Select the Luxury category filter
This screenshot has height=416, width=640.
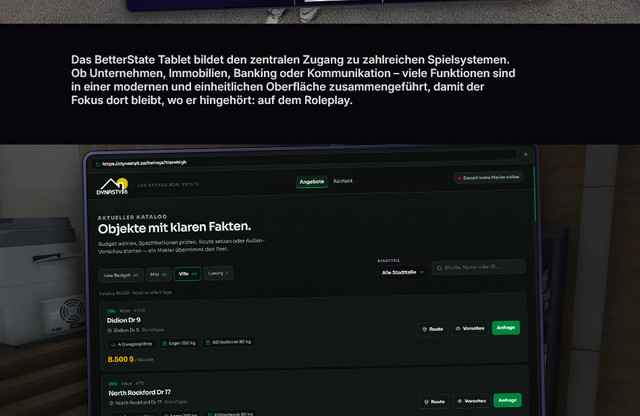point(218,273)
